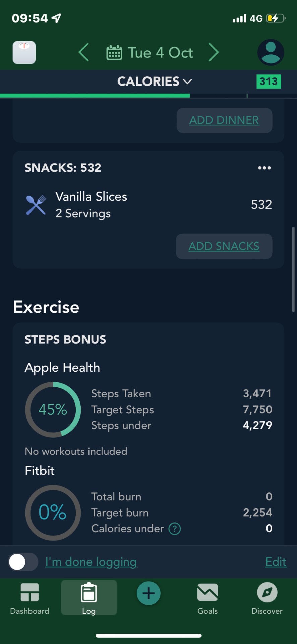The height and width of the screenshot is (644, 297).
Task: Select the Log tab
Action: [89, 598]
